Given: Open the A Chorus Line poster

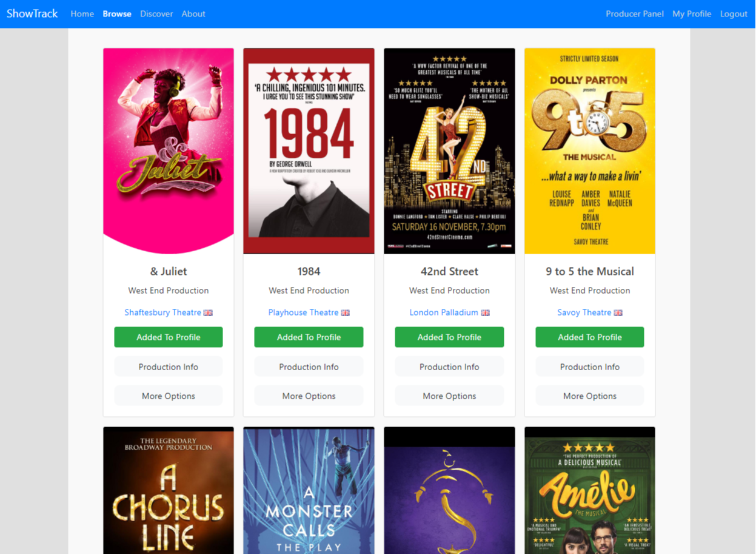Looking at the screenshot, I should click(x=168, y=490).
